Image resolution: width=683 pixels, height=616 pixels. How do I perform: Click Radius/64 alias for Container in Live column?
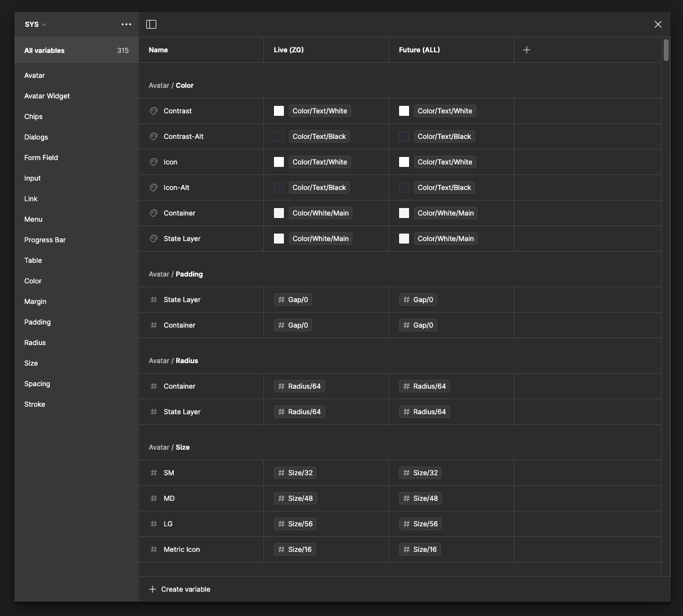coord(299,386)
